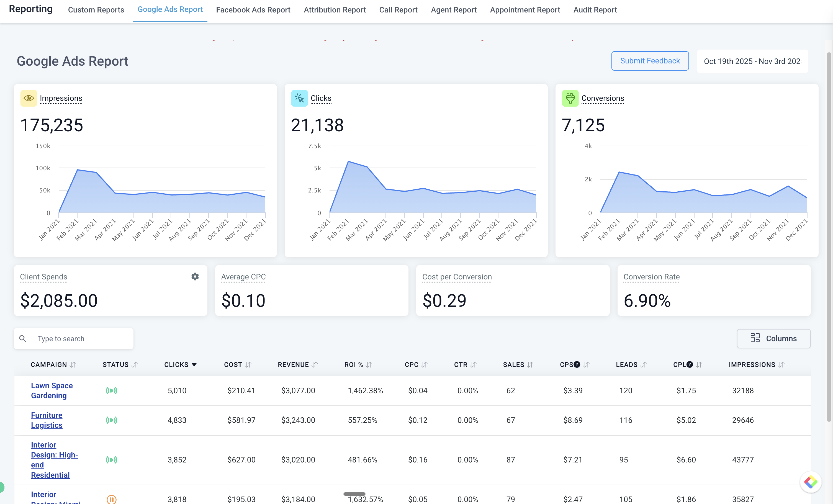Click the CLICKS column sort arrow
The width and height of the screenshot is (833, 504).
pos(194,364)
